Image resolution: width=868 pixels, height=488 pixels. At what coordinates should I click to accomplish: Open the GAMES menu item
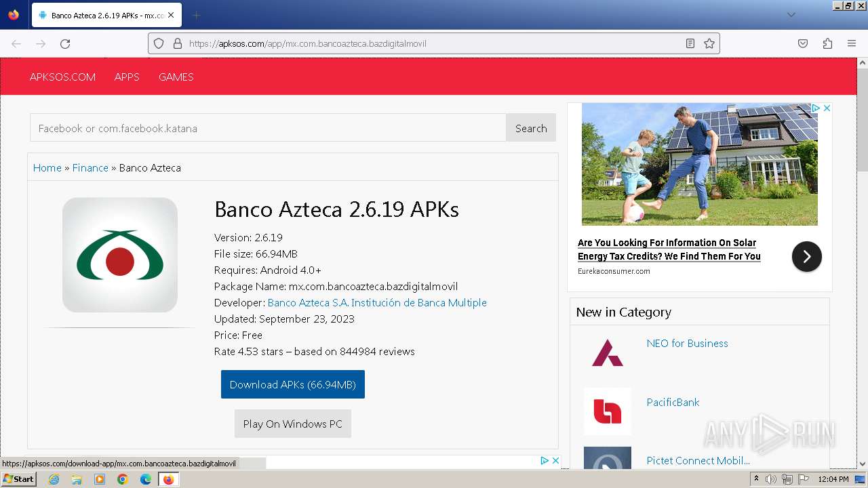click(176, 77)
